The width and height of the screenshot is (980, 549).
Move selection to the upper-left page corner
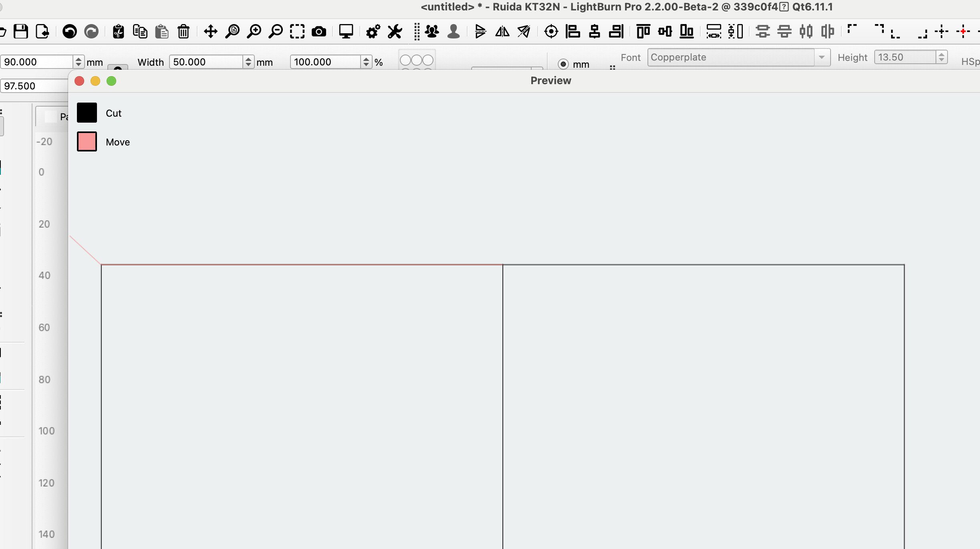[852, 29]
